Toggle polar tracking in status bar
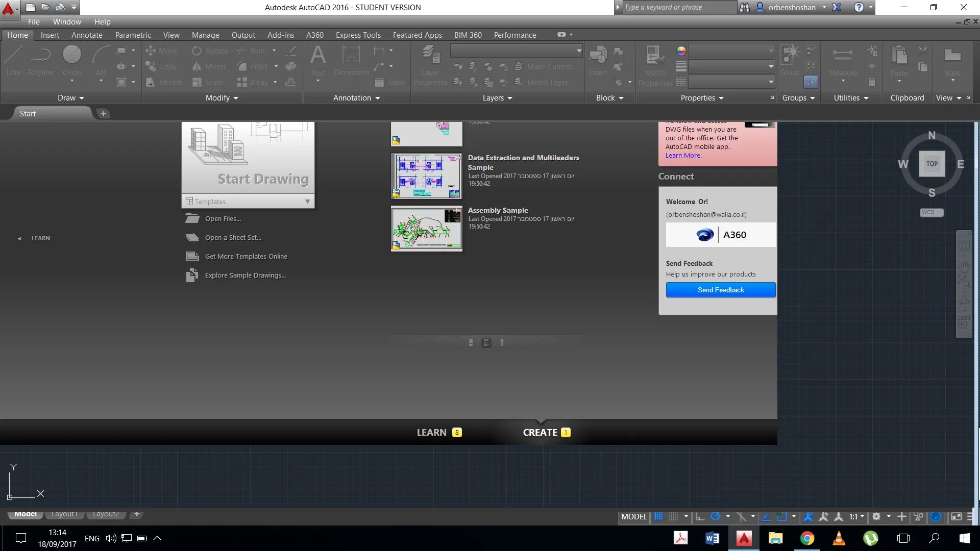The width and height of the screenshot is (980, 551). (716, 516)
